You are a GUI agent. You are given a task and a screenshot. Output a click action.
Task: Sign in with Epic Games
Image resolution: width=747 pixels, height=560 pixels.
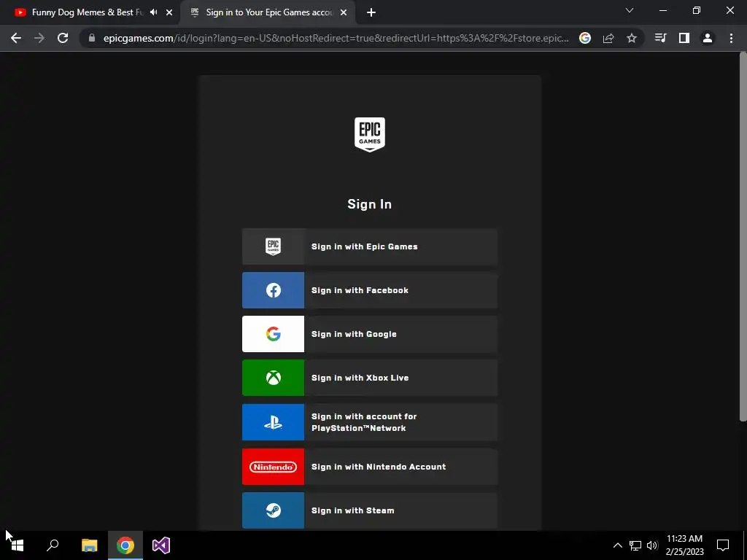tap(370, 246)
